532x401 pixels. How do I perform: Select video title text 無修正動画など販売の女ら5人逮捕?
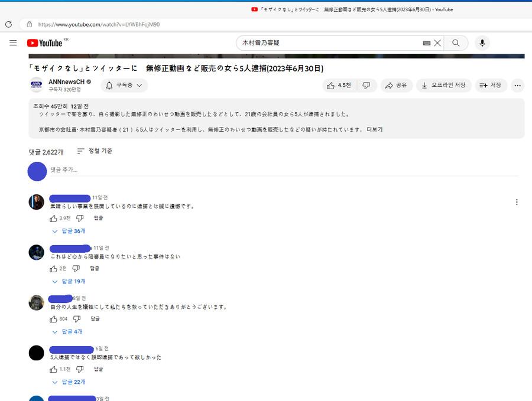tap(207, 68)
